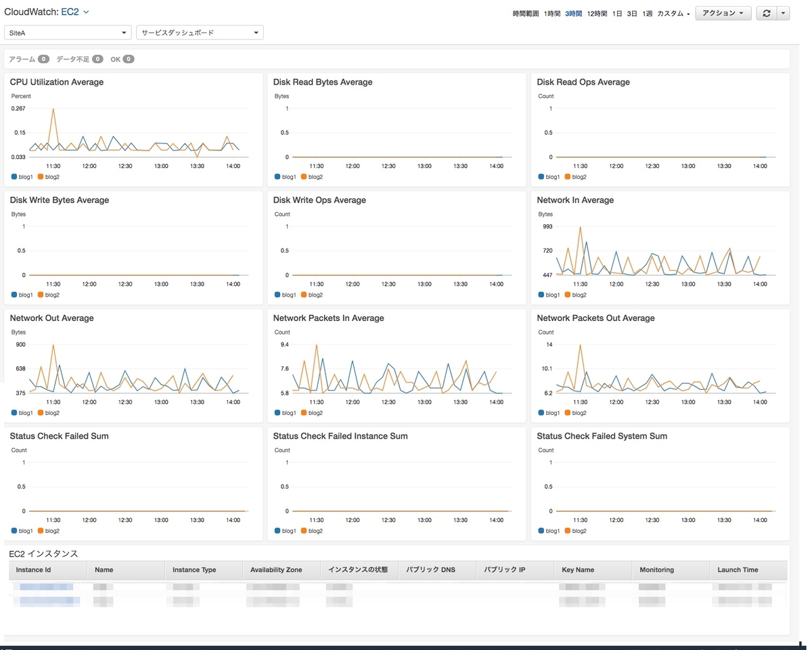Expand the カスタム time range dropdown
Viewport: 812px width, 650px height.
coord(673,14)
